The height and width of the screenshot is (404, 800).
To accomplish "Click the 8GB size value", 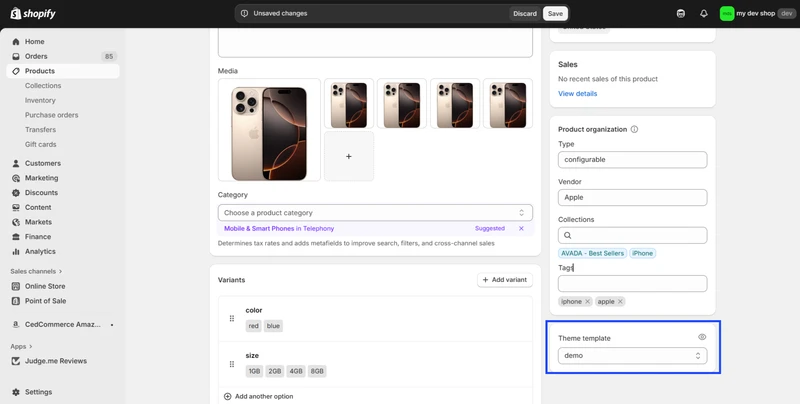I will (x=317, y=371).
